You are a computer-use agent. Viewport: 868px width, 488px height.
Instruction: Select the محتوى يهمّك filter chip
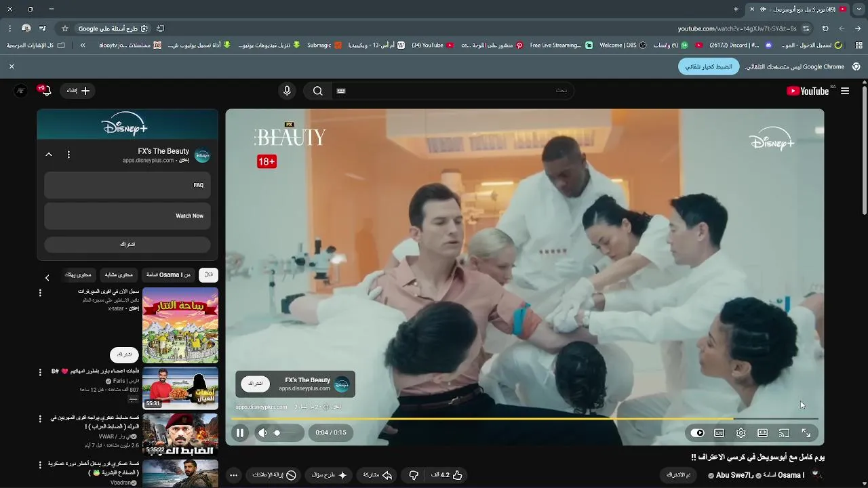(78, 274)
